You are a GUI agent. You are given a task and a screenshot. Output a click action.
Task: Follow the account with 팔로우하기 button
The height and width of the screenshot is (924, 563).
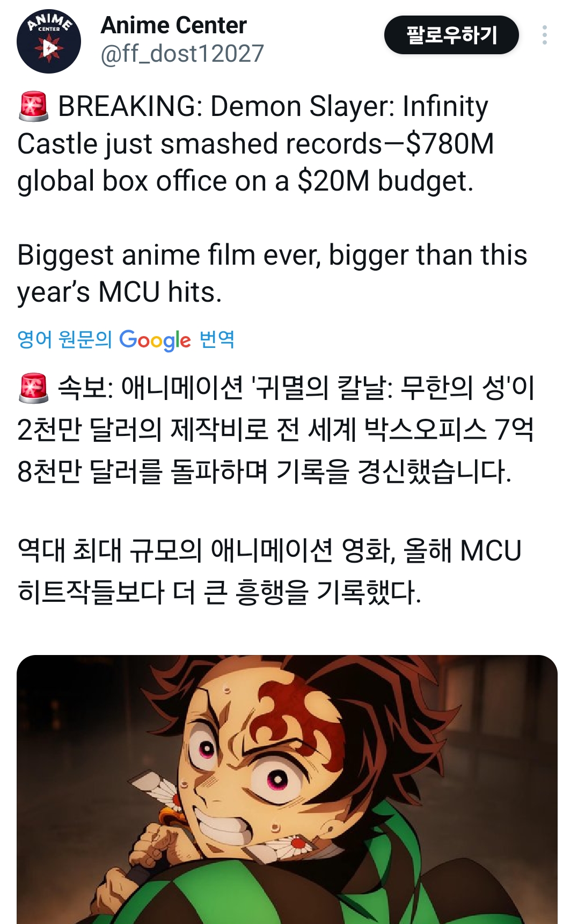[x=451, y=35]
